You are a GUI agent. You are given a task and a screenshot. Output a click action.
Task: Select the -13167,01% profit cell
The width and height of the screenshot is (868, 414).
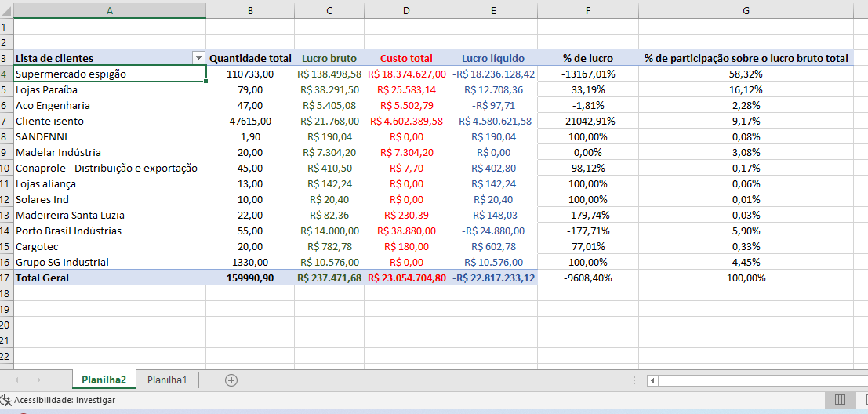click(x=588, y=74)
